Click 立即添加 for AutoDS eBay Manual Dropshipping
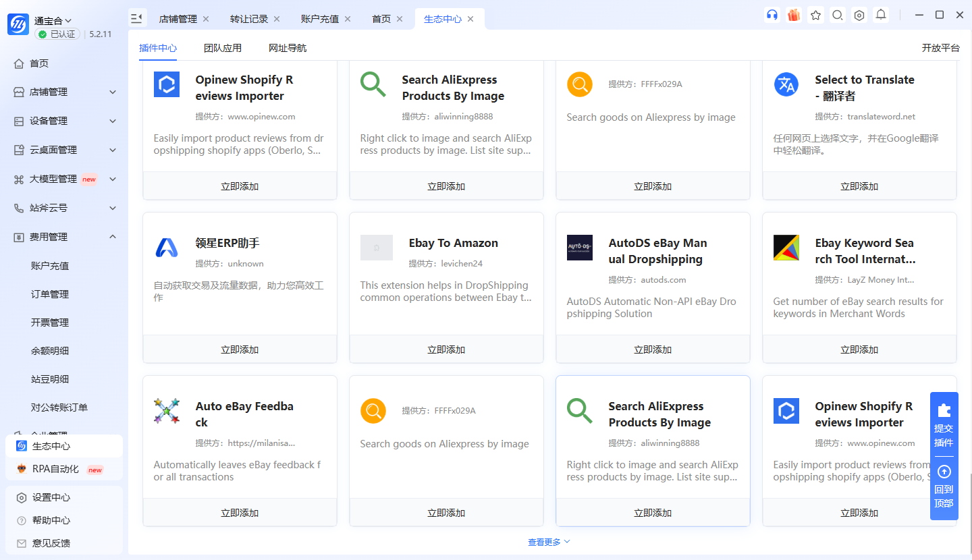Viewport: 972px width, 560px height. [653, 349]
